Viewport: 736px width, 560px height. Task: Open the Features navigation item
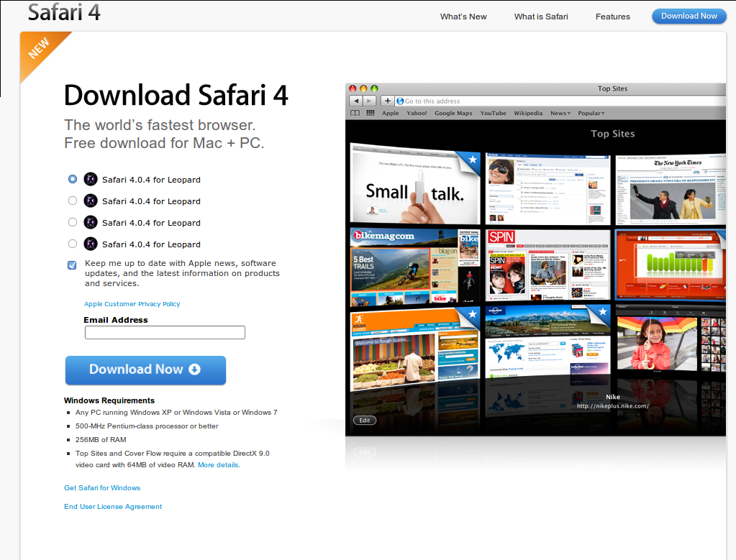612,17
